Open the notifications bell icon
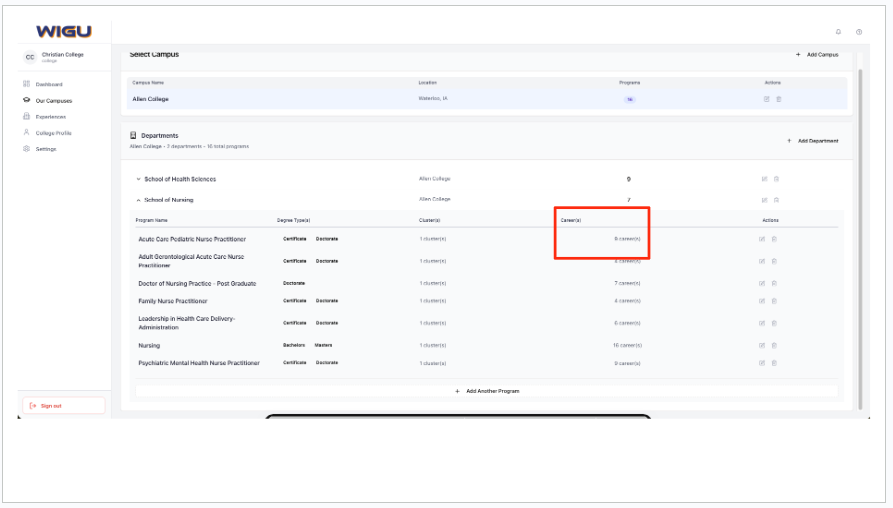893x508 pixels. point(838,32)
